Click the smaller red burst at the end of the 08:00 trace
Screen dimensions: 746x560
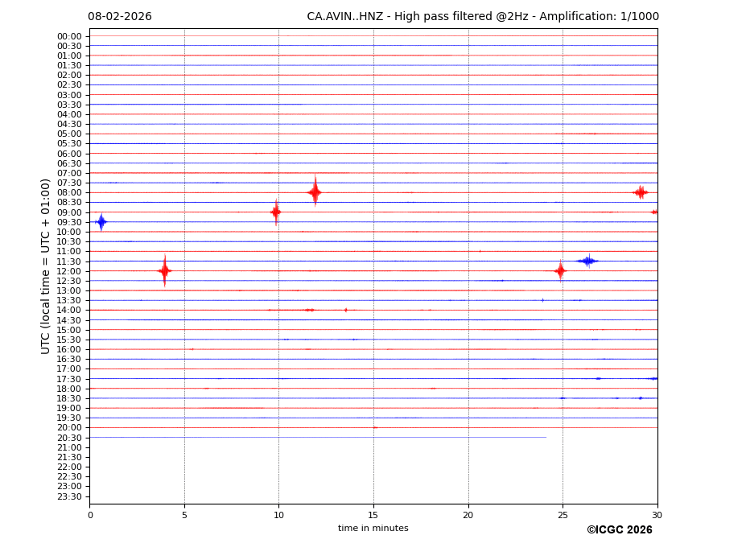pos(641,192)
